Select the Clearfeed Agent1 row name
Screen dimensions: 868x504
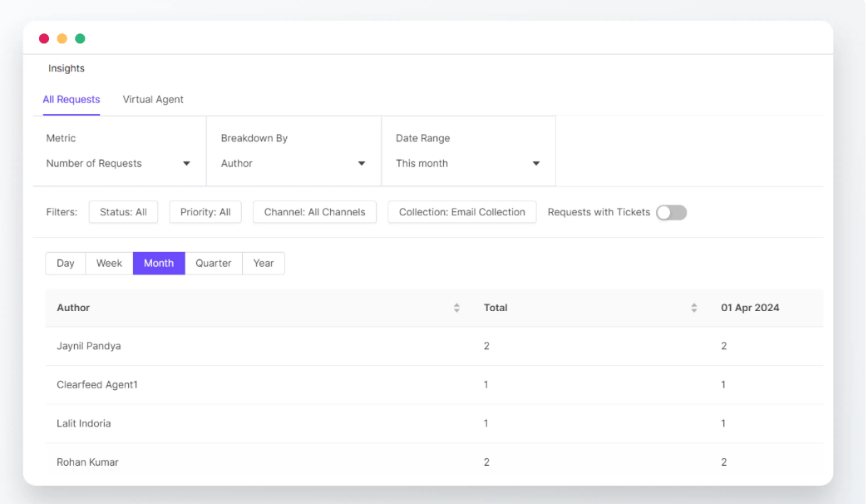click(x=97, y=385)
